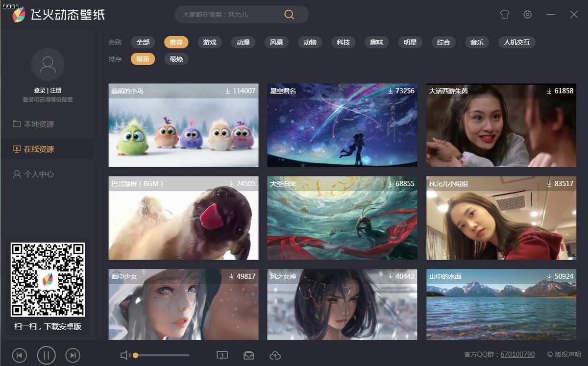This screenshot has width=588, height=366.
Task: Click the Android download QR code
Action: click(48, 280)
